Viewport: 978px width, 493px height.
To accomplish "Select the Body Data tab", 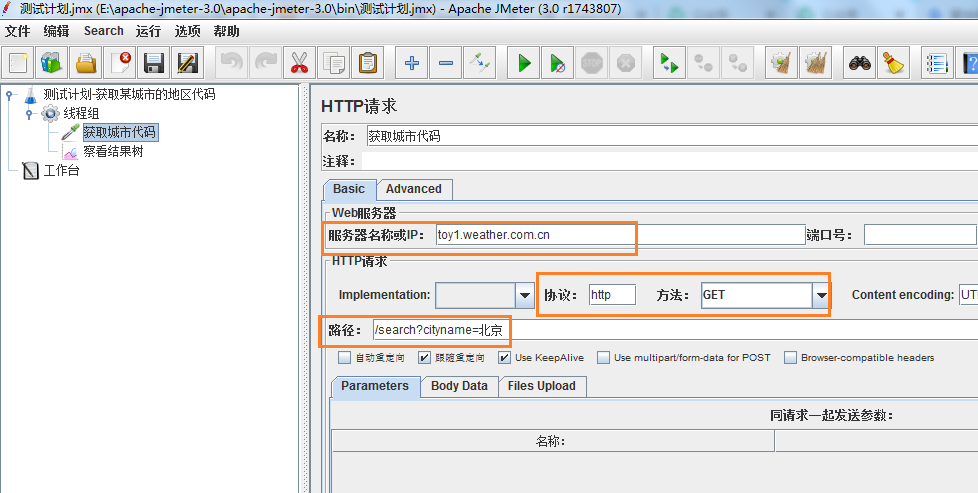I will click(x=459, y=386).
